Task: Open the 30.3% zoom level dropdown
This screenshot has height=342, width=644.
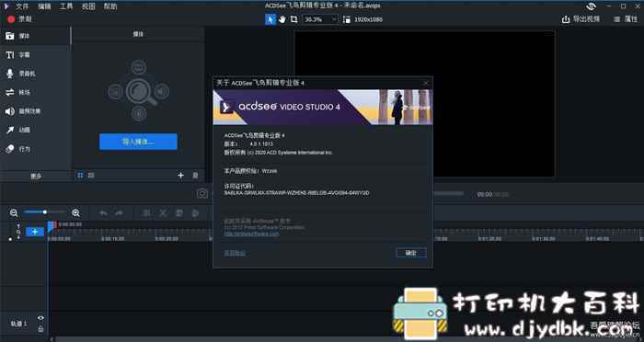Action: [320, 19]
